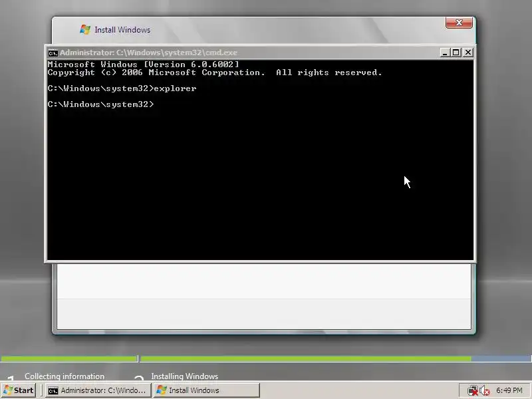532x399 pixels.
Task: Click the 6:49 PM system clock
Action: point(509,390)
